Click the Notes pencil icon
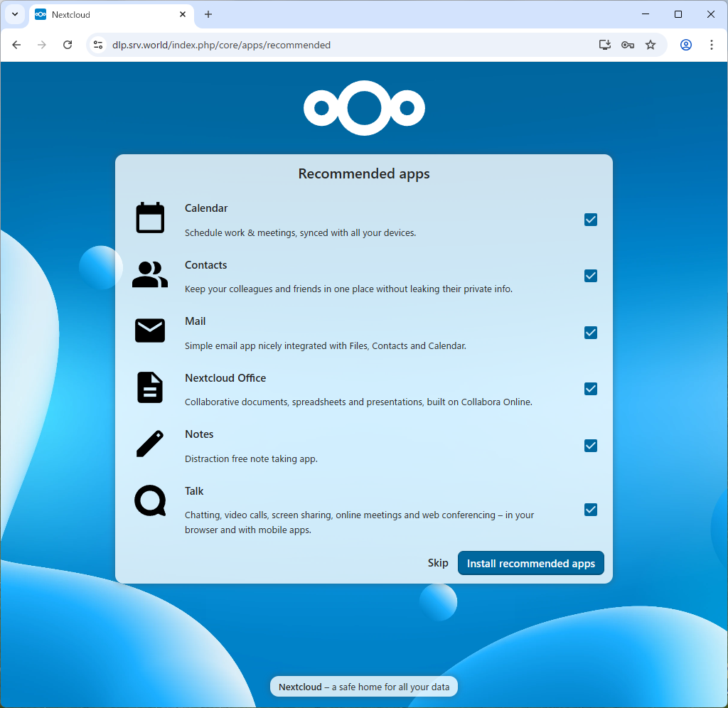Screen dimensions: 728x708 tap(150, 444)
